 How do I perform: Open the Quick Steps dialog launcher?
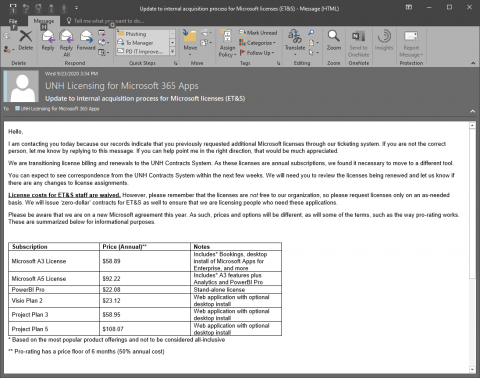[x=176, y=63]
